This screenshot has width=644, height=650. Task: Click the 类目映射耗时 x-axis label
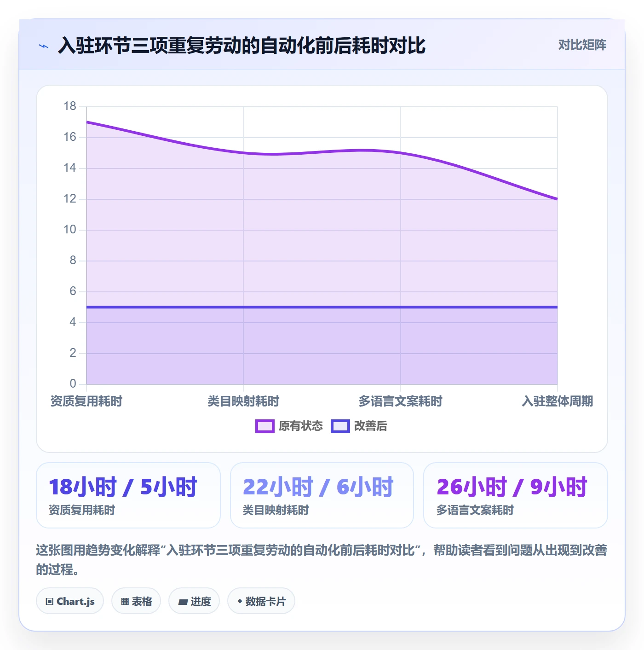(x=243, y=401)
